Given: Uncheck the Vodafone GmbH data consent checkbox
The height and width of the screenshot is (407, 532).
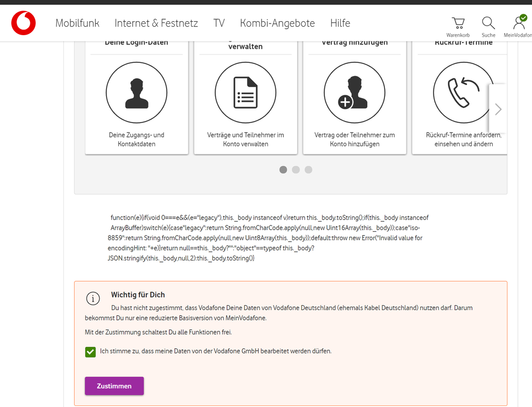Looking at the screenshot, I should click(x=91, y=352).
